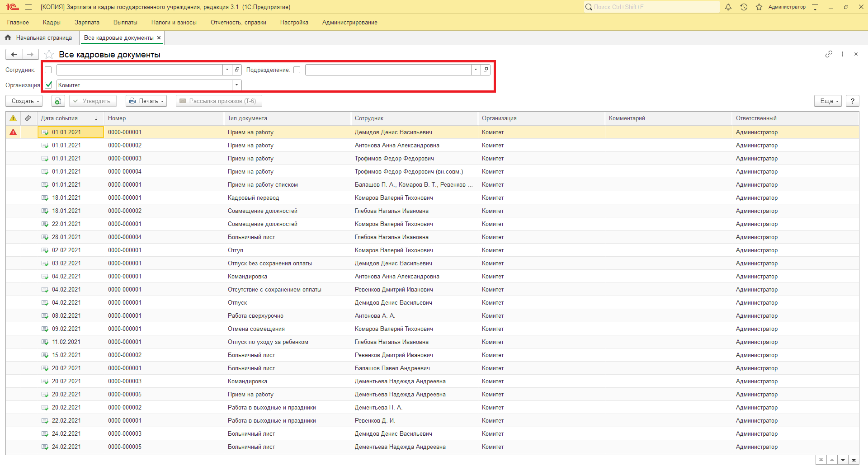868x466 pixels.
Task: Click the Организация field showing Комитет
Action: (144, 85)
